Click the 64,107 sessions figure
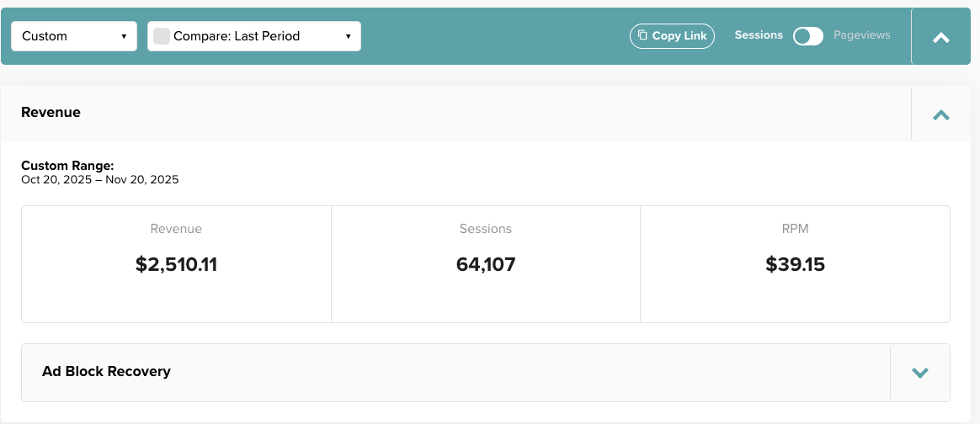The width and height of the screenshot is (980, 424). click(x=486, y=264)
